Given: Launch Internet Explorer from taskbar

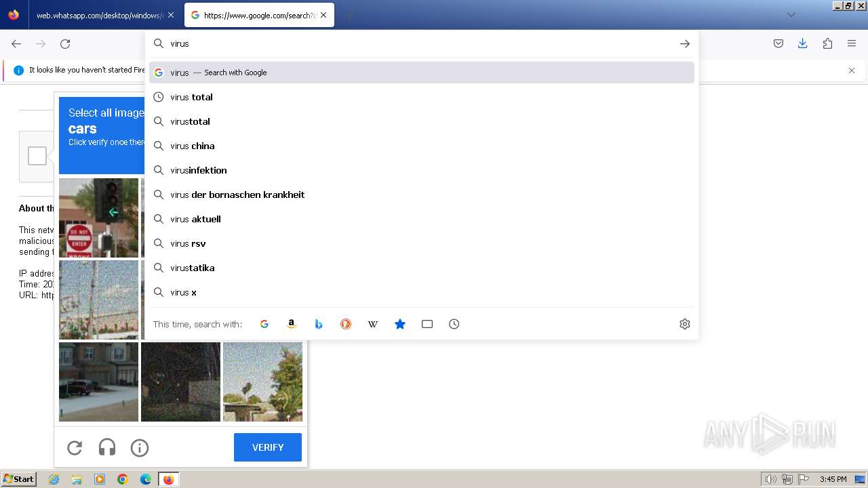Looking at the screenshot, I should pyautogui.click(x=54, y=479).
